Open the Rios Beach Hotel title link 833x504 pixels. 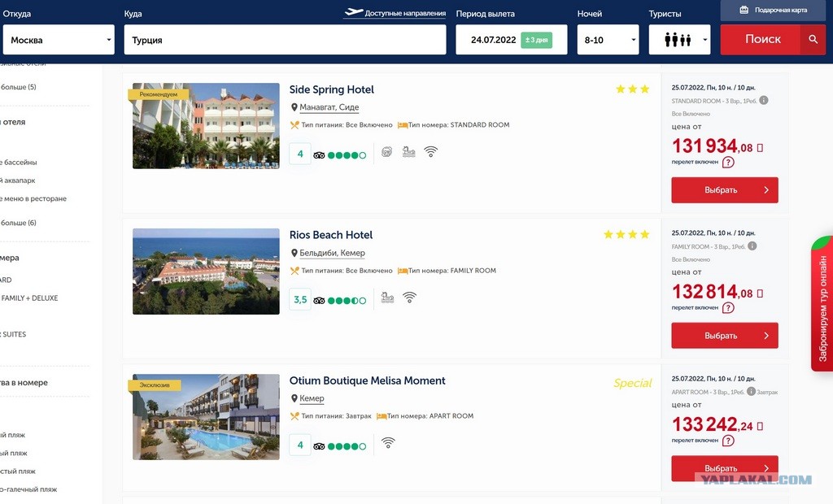(331, 235)
